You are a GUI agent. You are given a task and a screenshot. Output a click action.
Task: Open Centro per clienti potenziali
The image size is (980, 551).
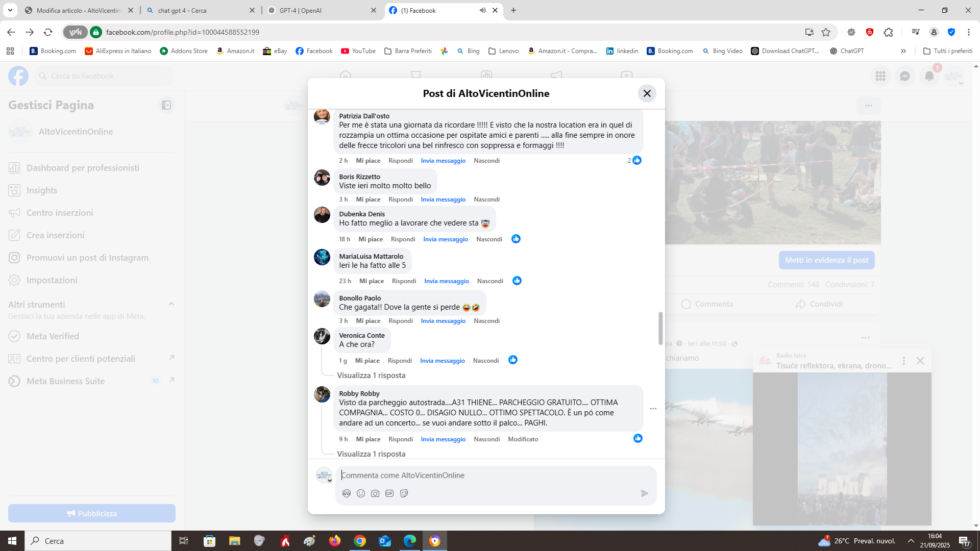click(92, 359)
